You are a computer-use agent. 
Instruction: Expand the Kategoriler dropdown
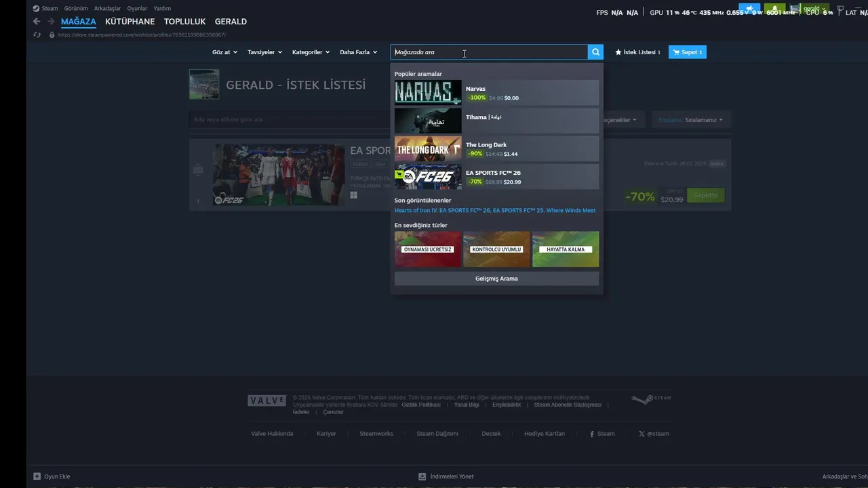[x=311, y=52]
